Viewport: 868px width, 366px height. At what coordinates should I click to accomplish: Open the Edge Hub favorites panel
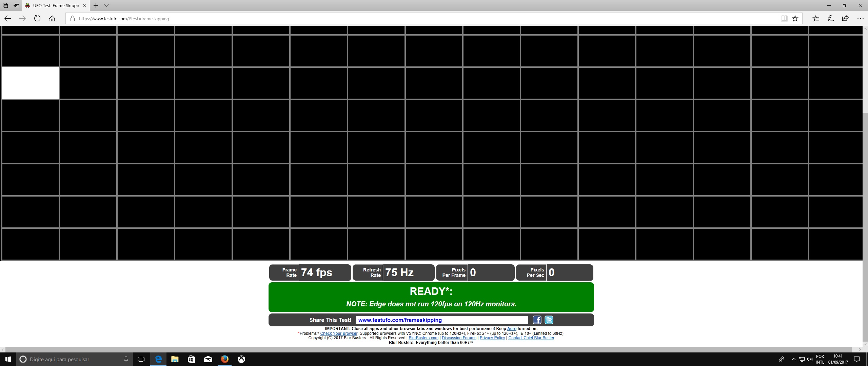coord(816,19)
